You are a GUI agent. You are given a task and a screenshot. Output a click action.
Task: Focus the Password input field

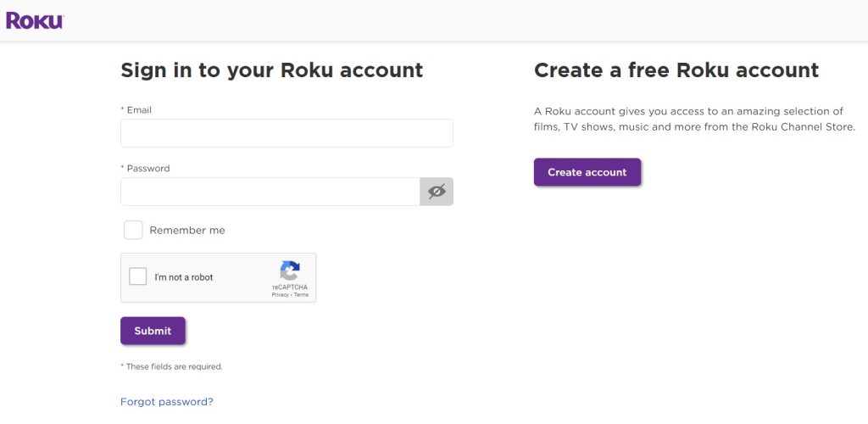click(x=270, y=192)
